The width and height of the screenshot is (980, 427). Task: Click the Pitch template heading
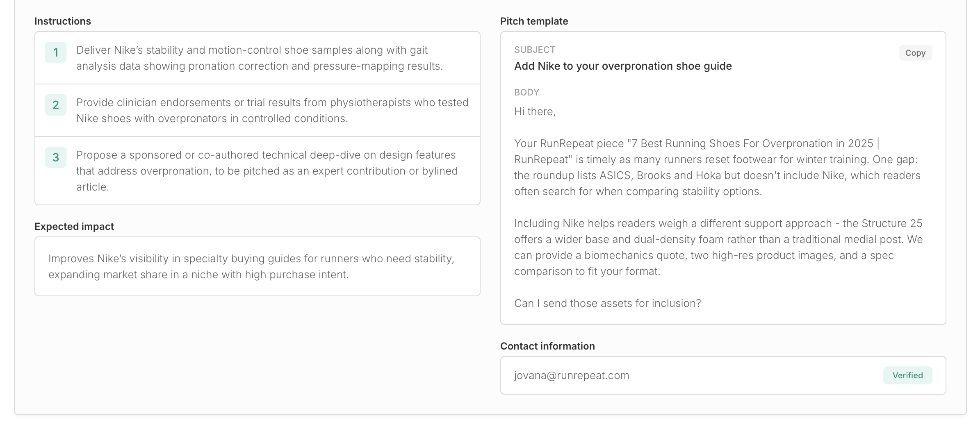click(534, 21)
